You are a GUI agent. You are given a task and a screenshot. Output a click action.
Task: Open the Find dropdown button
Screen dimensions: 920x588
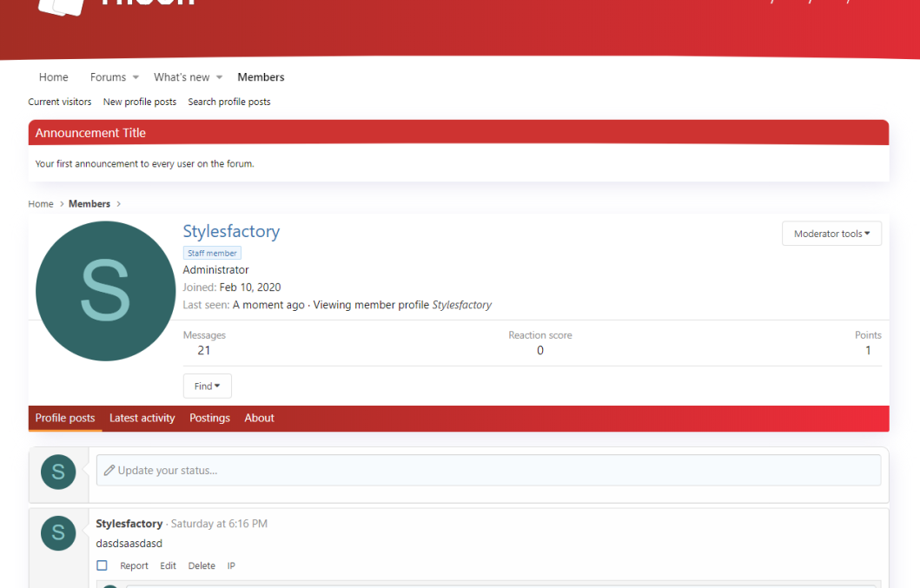(x=207, y=386)
